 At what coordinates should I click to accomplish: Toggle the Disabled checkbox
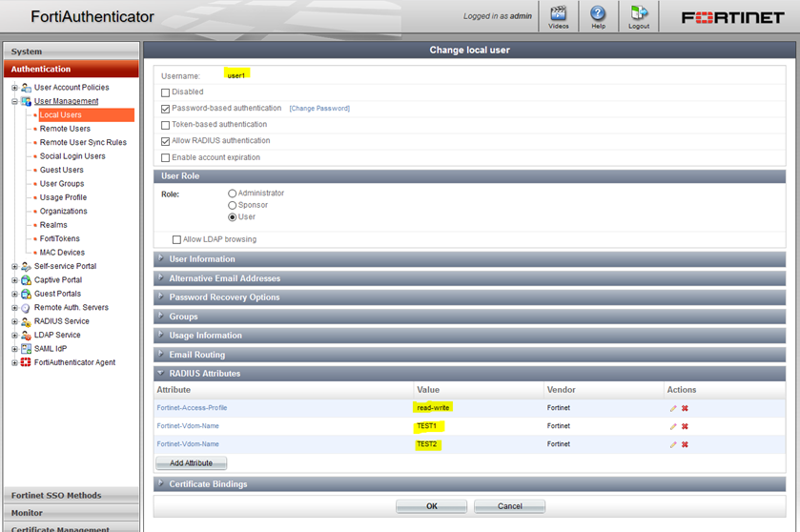(166, 92)
